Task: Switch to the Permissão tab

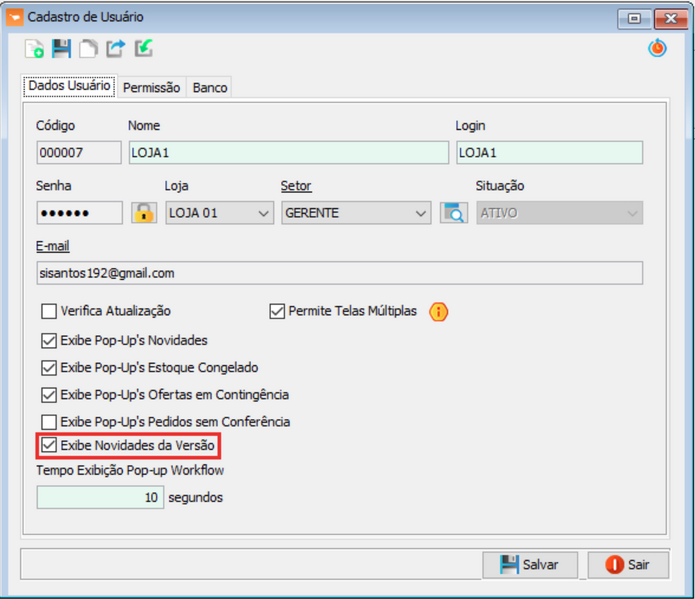Action: [151, 88]
